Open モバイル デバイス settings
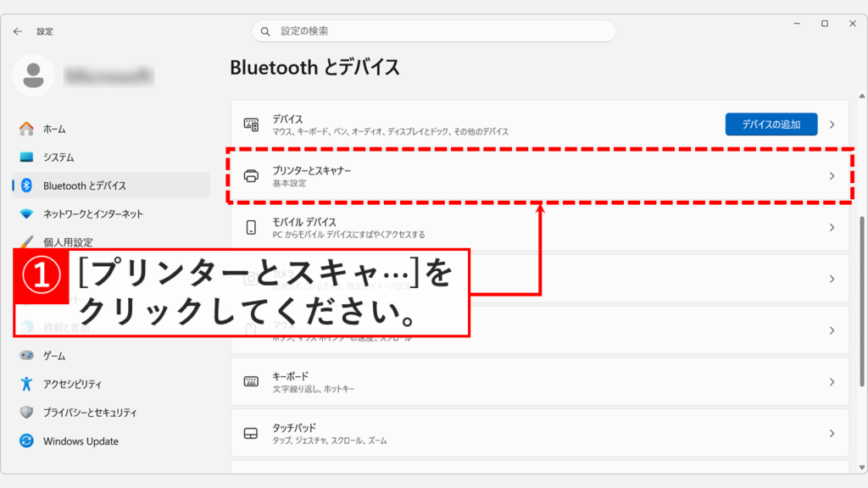868x488 pixels. click(x=540, y=227)
